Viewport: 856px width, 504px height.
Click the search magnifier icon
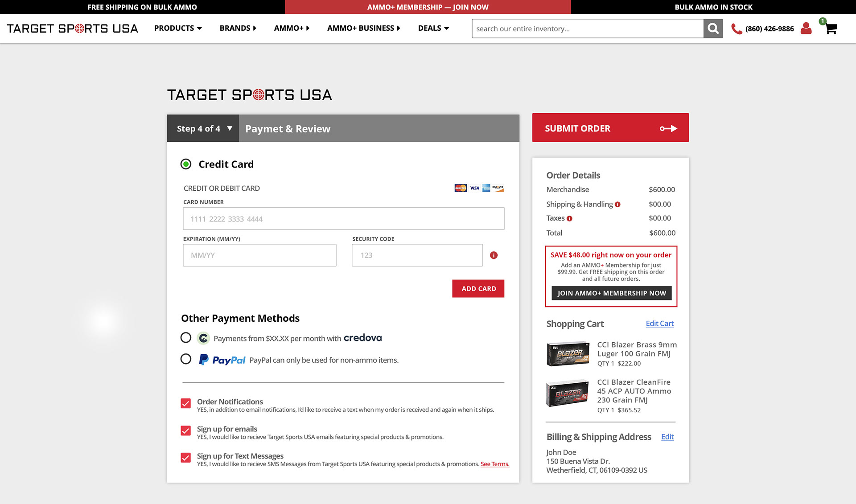[x=713, y=29]
